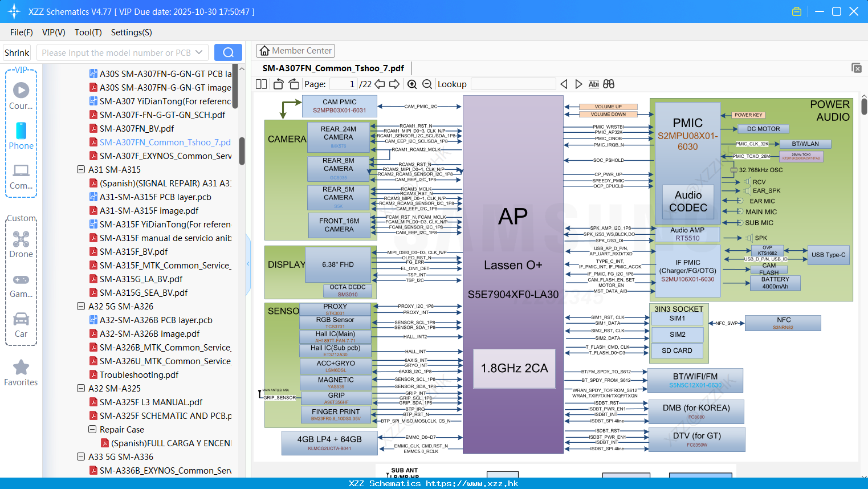
Task: Collapse the A31 SM-A315 tree node
Action: click(81, 169)
